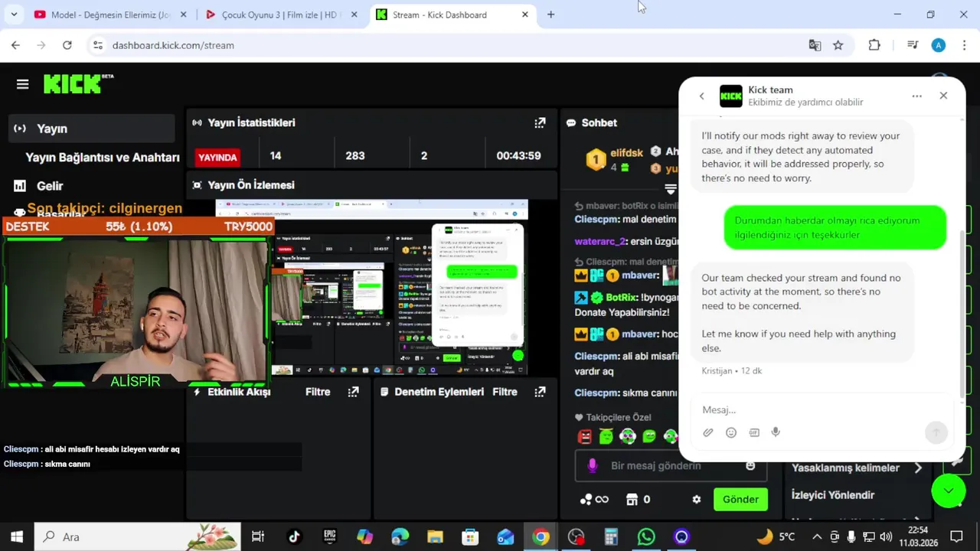Click the support chat send arrow

[x=936, y=432]
